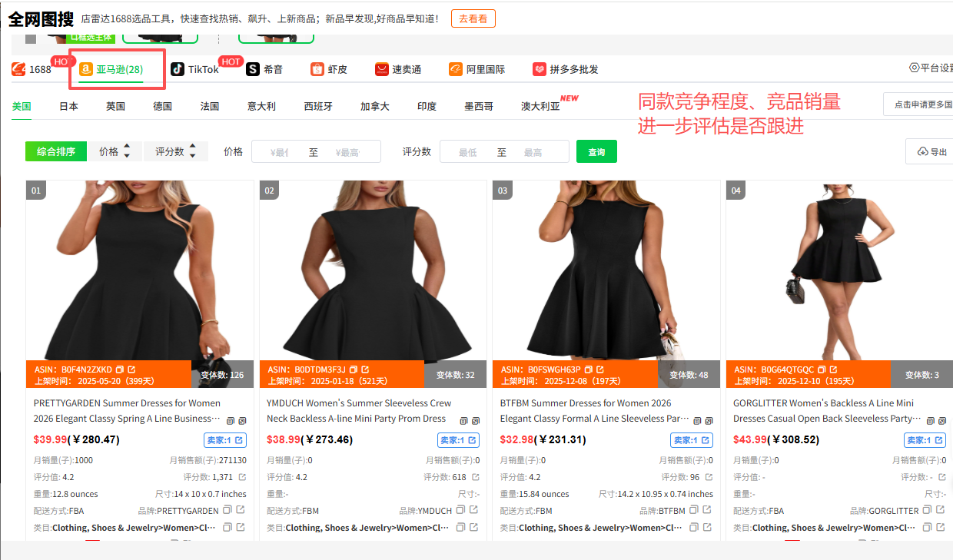Screen dimensions: 953x560
Task: Copy ASIN B0F4N2ZXKD with copy icon
Action: (120, 369)
